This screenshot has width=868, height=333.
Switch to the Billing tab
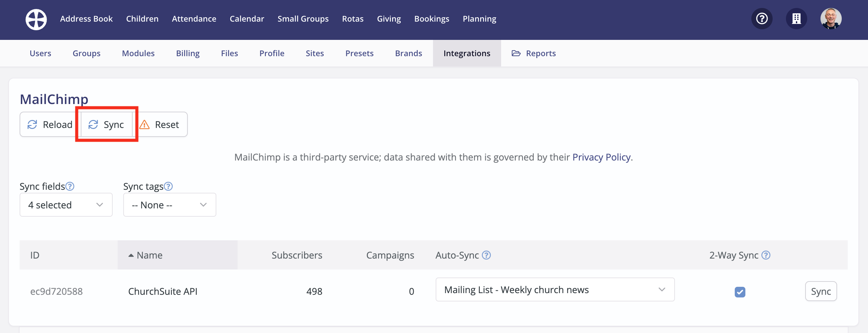pos(188,53)
